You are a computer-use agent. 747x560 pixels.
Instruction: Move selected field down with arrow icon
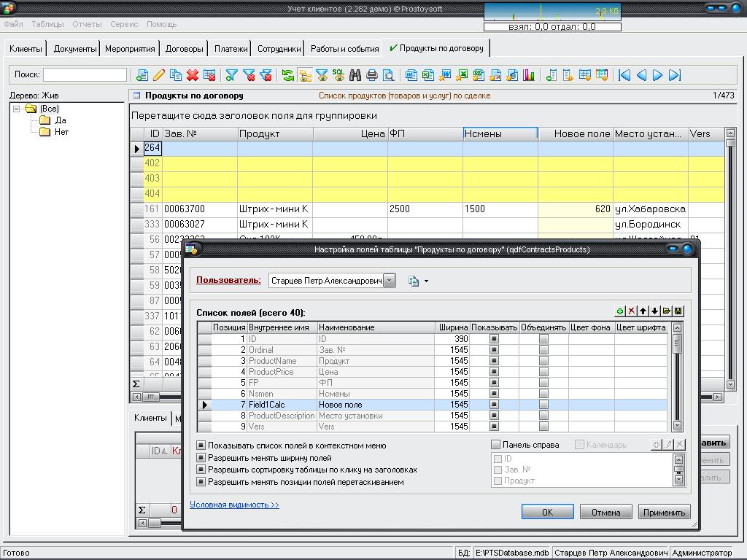coord(654,311)
